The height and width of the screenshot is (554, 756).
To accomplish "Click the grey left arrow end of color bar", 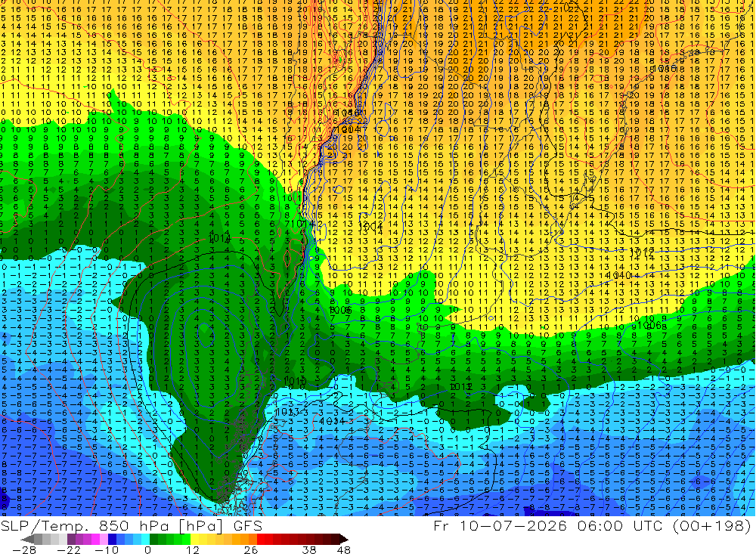I will pyautogui.click(x=27, y=540).
